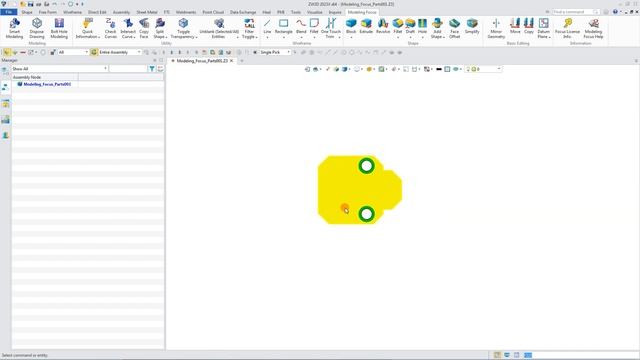This screenshot has width=640, height=360.
Task: Draw with the Line tool
Action: pyautogui.click(x=267, y=28)
